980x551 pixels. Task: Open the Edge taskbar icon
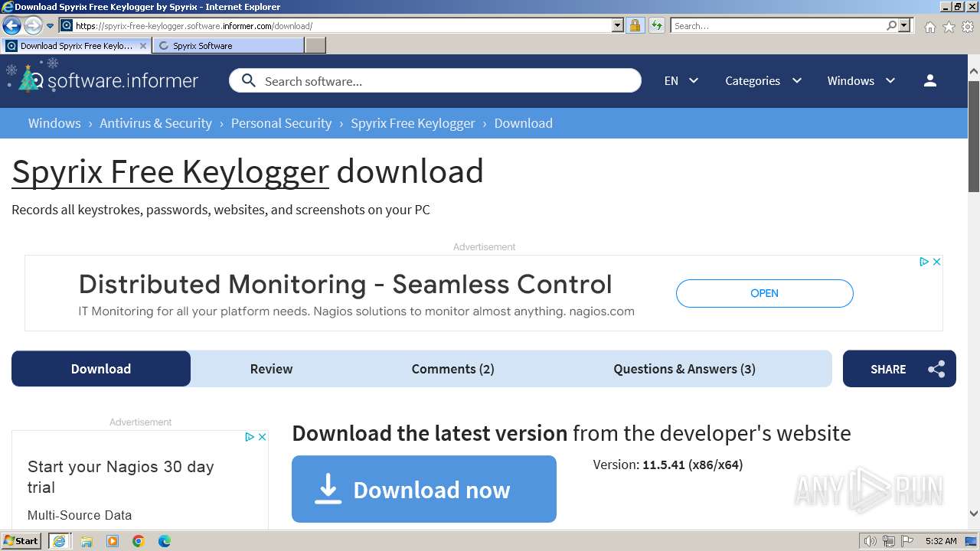click(165, 541)
